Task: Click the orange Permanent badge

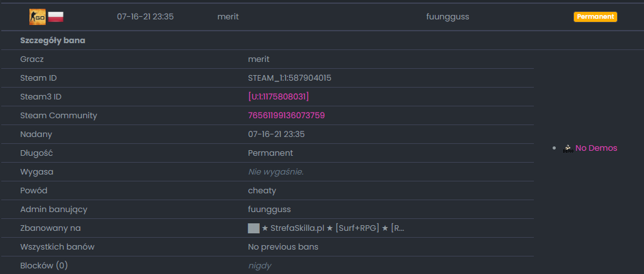Action: pyautogui.click(x=595, y=17)
